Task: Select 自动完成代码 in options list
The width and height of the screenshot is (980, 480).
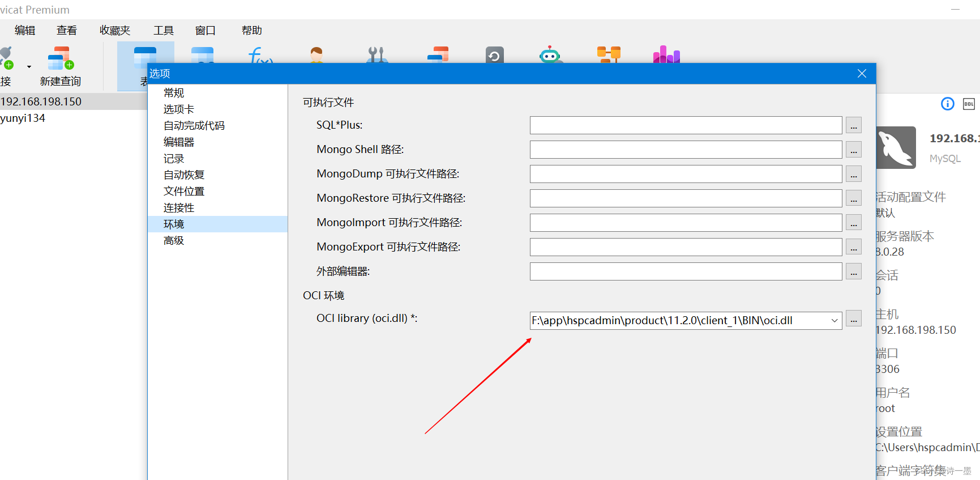Action: (x=217, y=126)
